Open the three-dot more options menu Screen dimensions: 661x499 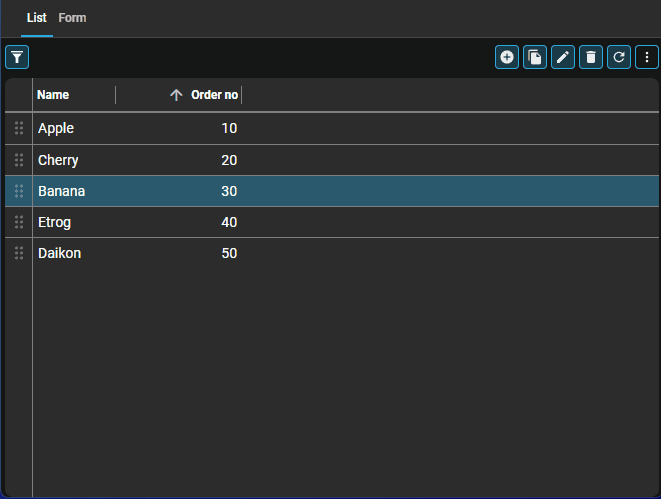point(647,57)
